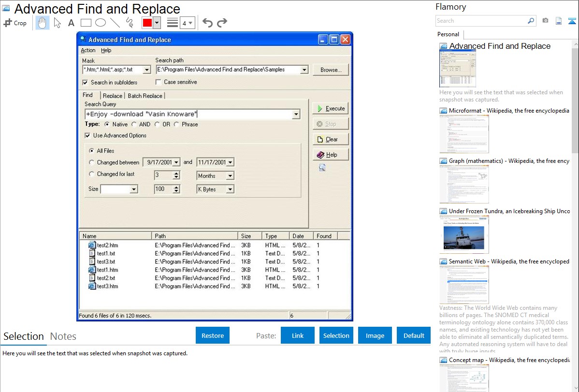This screenshot has height=392, width=579.
Task: Select the AND query type
Action: click(134, 125)
